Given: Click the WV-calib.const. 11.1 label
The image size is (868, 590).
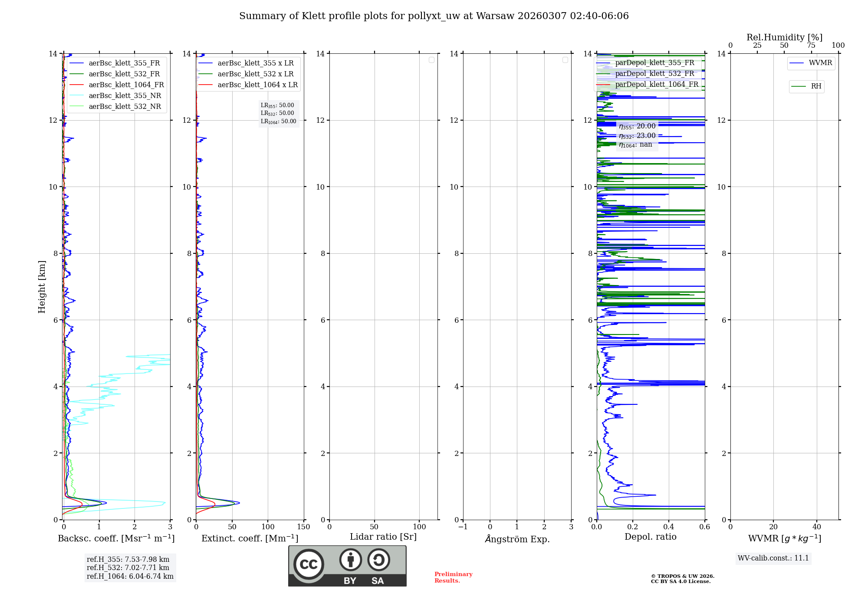Looking at the screenshot, I should pos(773,558).
